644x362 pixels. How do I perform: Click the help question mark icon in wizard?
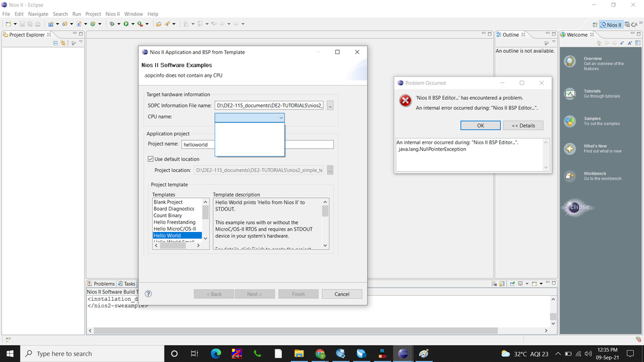[148, 294]
